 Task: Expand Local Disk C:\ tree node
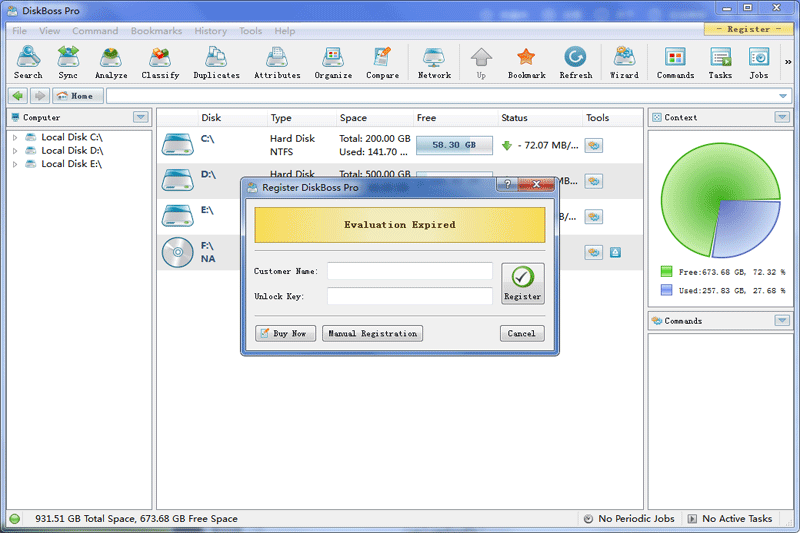[x=15, y=138]
